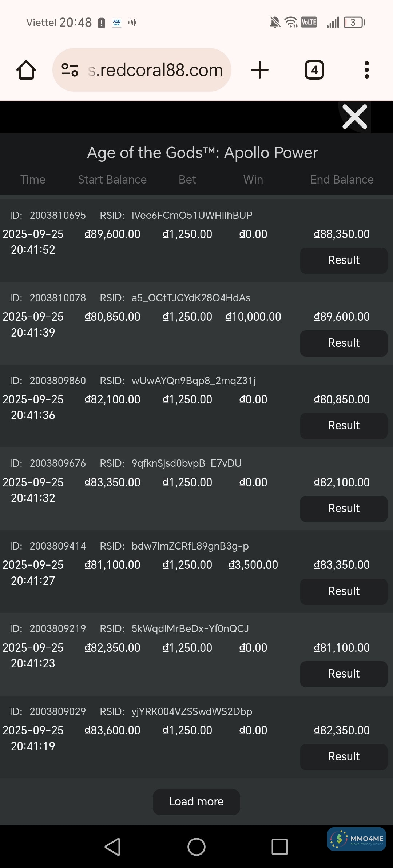393x868 pixels.
Task: Tap the MMO4ME logo badge
Action: (x=357, y=839)
